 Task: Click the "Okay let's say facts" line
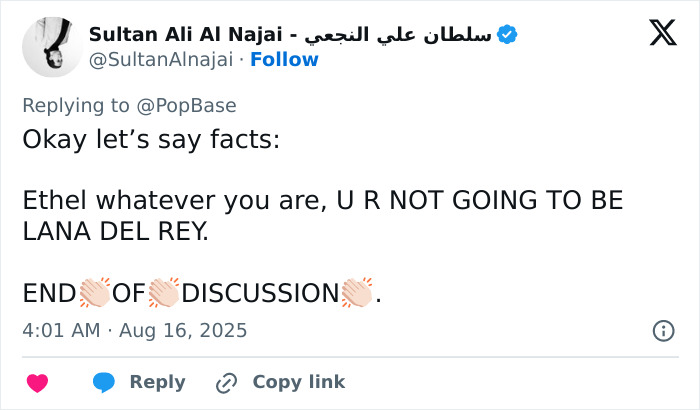(151, 140)
